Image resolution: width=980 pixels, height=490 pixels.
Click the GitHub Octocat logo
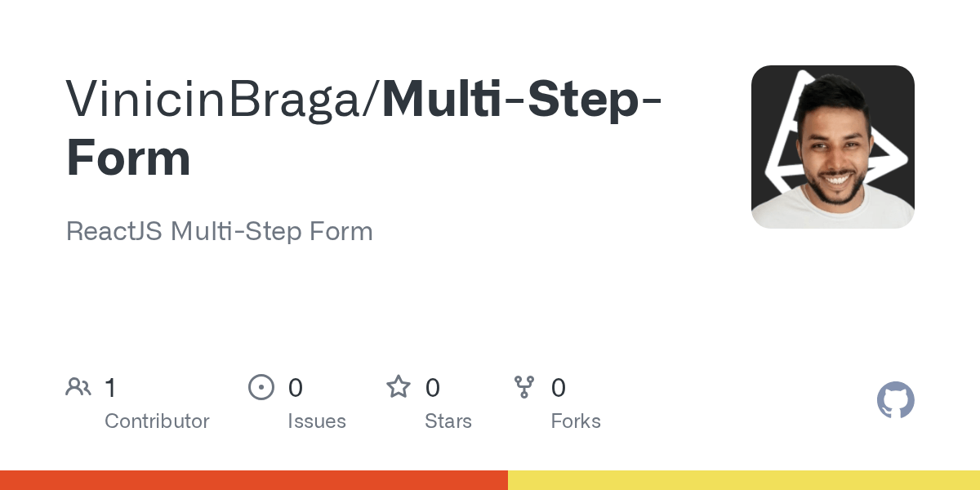click(895, 400)
